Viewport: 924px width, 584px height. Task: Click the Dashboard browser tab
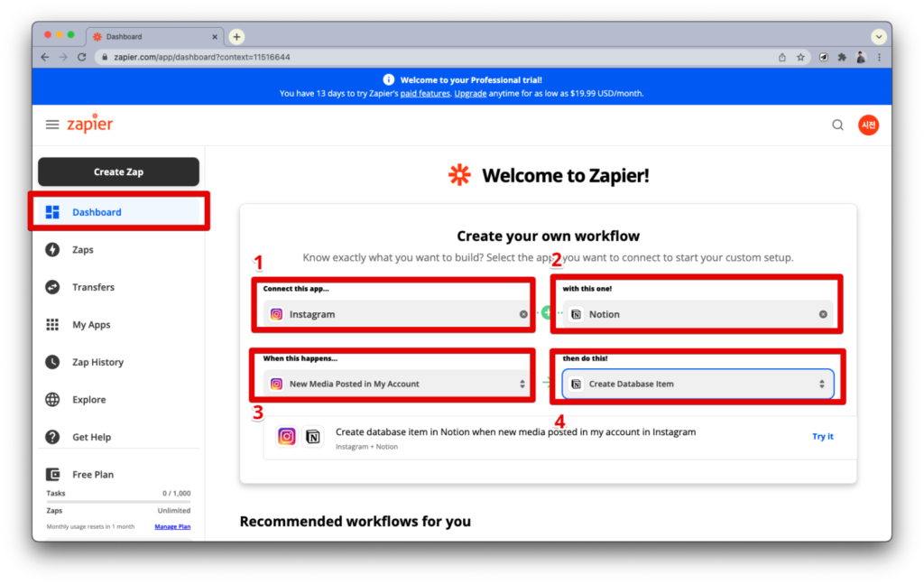[155, 36]
